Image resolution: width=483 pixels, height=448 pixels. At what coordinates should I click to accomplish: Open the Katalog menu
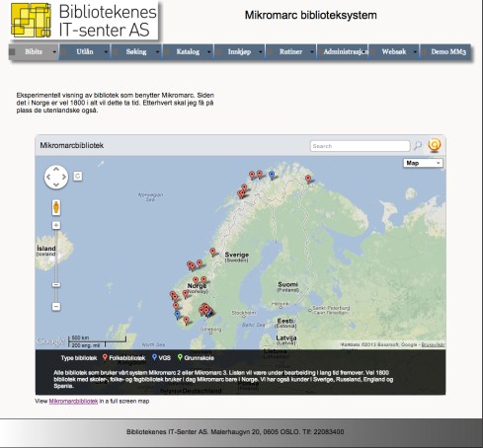188,52
